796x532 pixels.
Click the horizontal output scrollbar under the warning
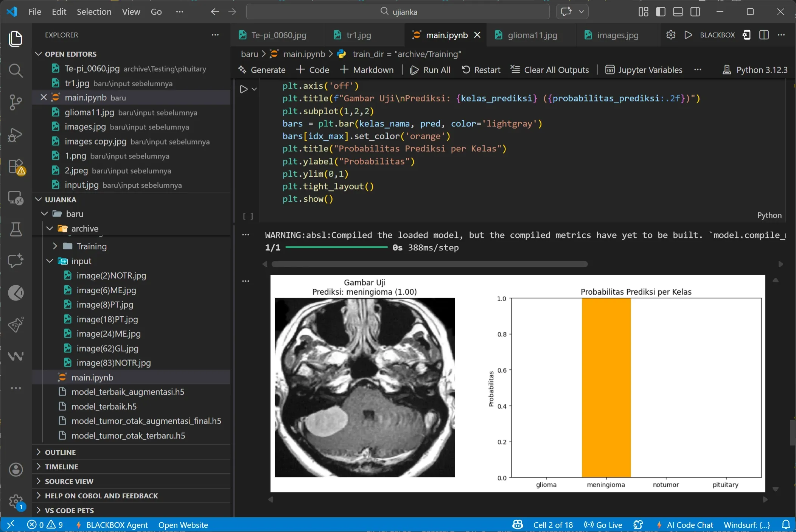429,264
